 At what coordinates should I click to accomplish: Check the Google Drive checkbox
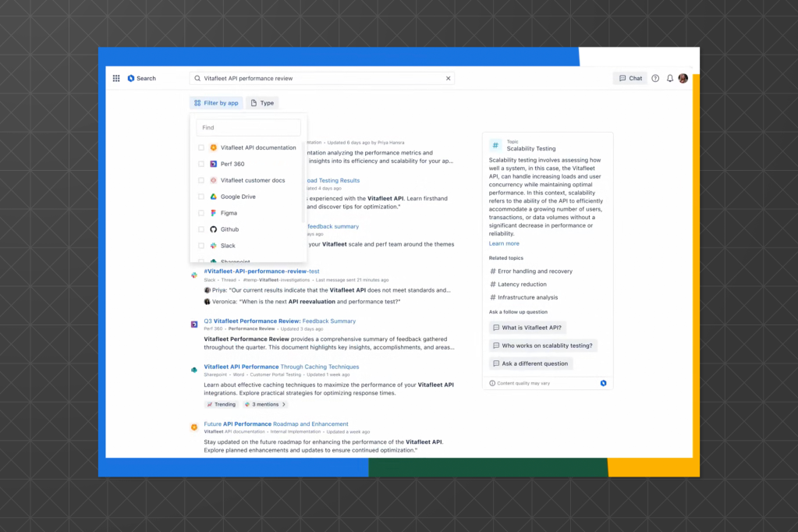coord(201,197)
